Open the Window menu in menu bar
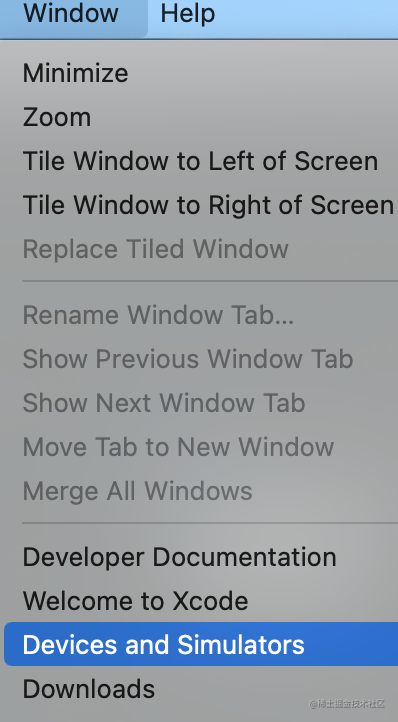 [x=71, y=14]
